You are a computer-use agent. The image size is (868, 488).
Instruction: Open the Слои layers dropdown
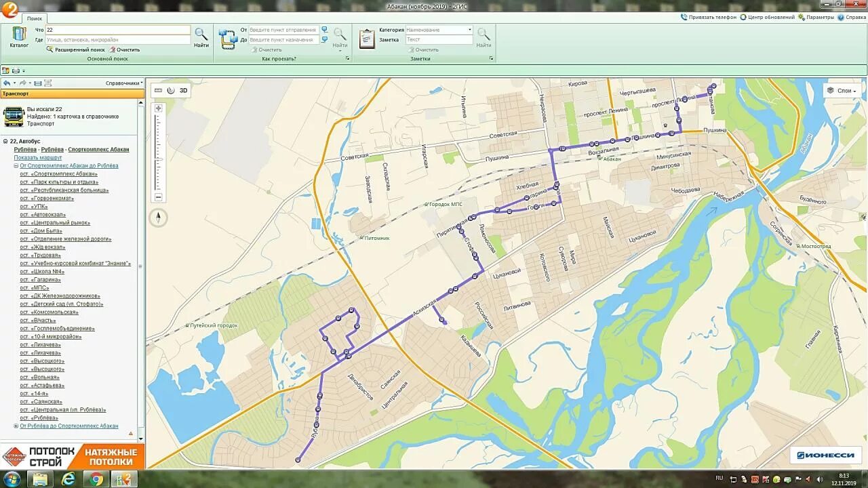tap(842, 90)
